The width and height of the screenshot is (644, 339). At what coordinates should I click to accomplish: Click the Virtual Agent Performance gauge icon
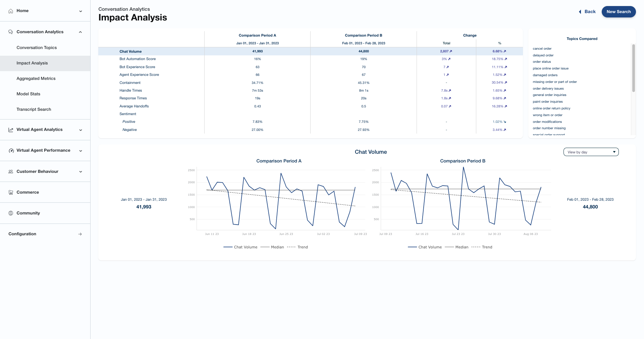pos(11,151)
